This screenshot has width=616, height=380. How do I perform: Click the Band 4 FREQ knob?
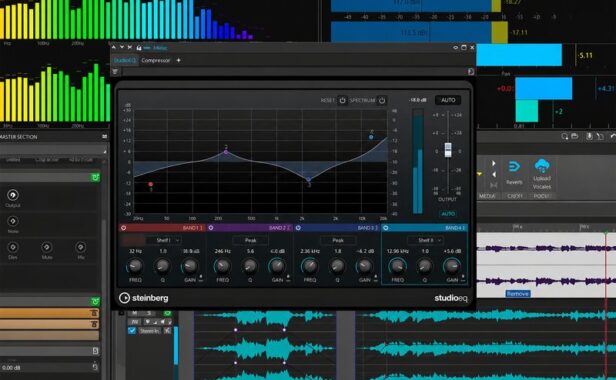(397, 266)
